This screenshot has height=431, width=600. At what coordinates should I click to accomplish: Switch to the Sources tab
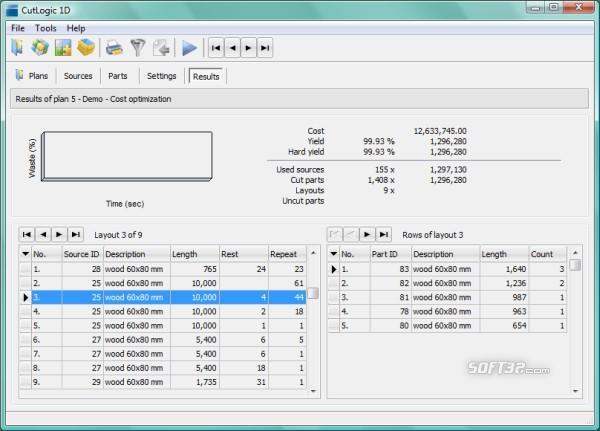point(78,76)
